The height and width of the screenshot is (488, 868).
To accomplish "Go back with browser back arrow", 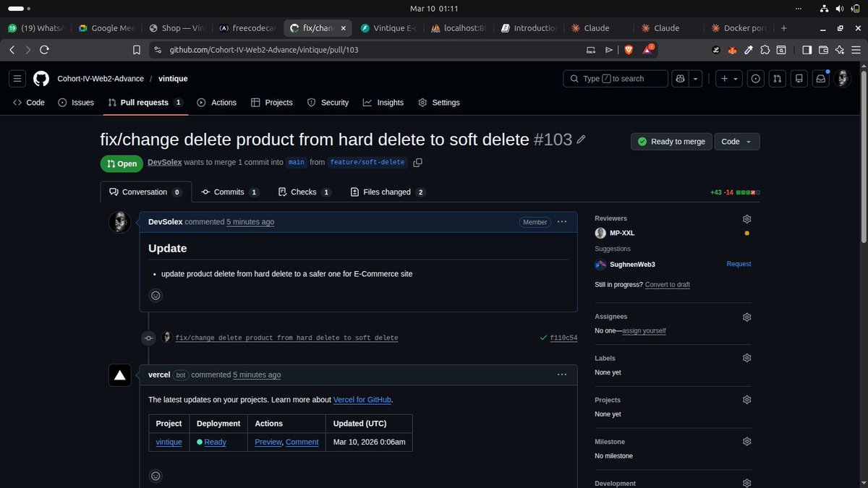I will 12,50.
